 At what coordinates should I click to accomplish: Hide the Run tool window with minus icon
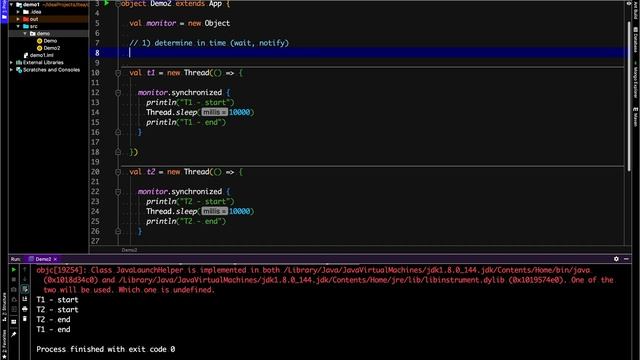tap(626, 259)
